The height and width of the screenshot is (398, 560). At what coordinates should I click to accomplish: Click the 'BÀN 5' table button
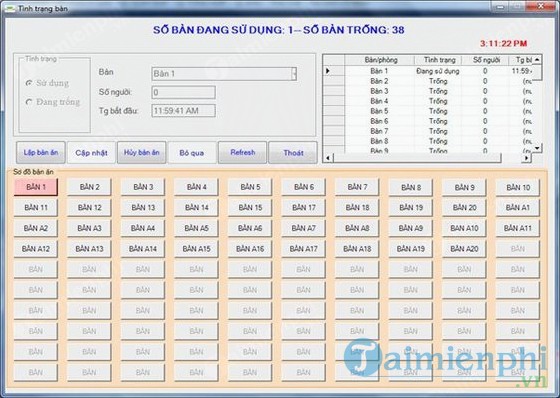coord(250,187)
